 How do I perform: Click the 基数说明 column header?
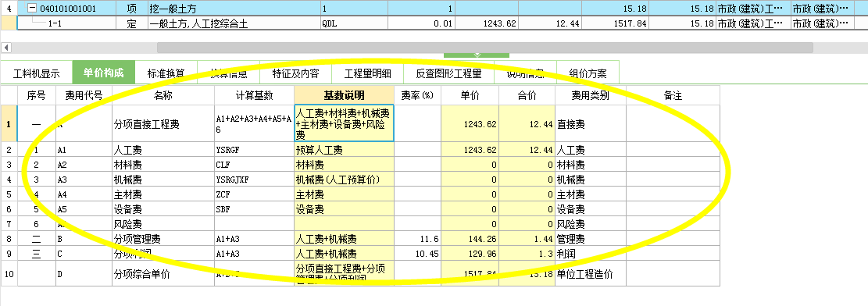pos(345,96)
